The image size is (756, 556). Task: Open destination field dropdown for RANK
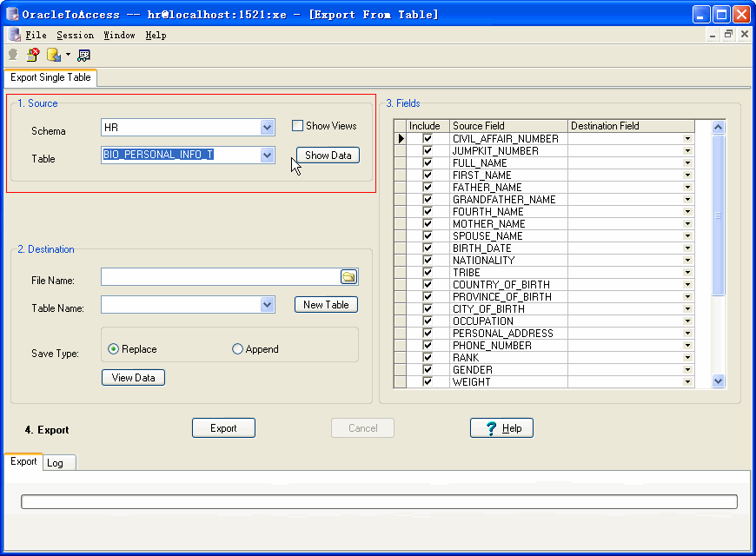pyautogui.click(x=687, y=357)
